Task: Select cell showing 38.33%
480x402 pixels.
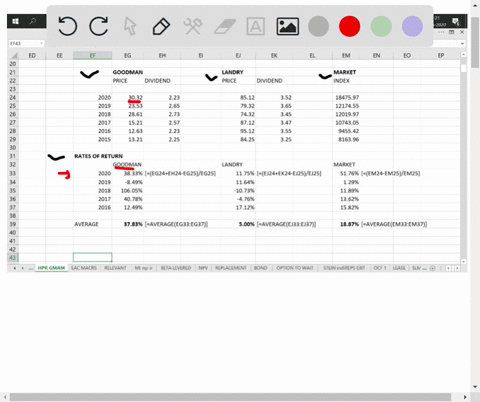Action: click(x=128, y=174)
